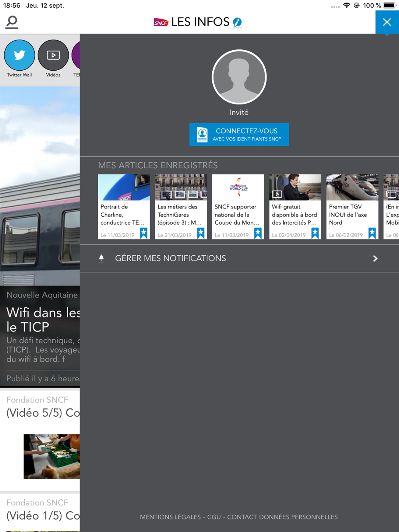
Task: Tap the battery indicator in the status bar
Action: (x=389, y=6)
